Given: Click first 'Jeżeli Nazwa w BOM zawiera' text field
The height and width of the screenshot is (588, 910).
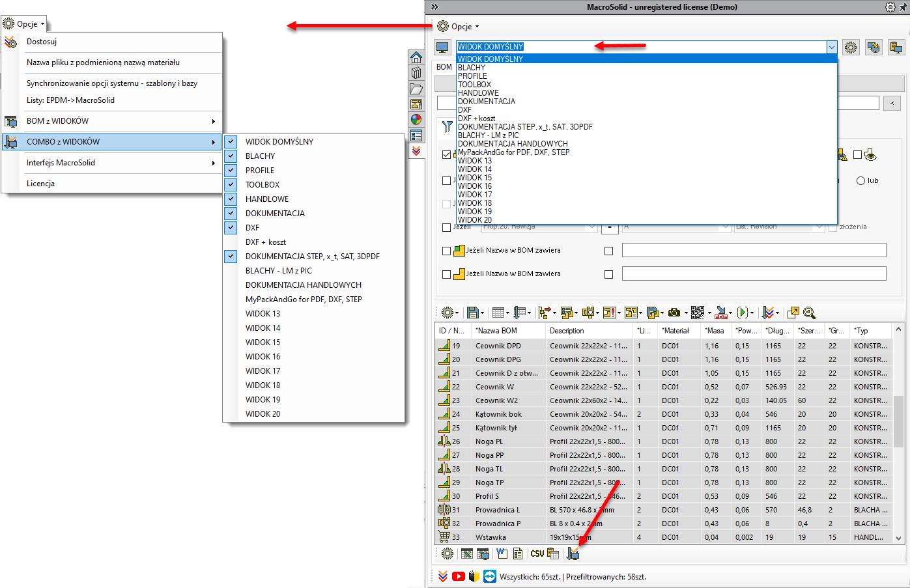Looking at the screenshot, I should click(x=754, y=251).
